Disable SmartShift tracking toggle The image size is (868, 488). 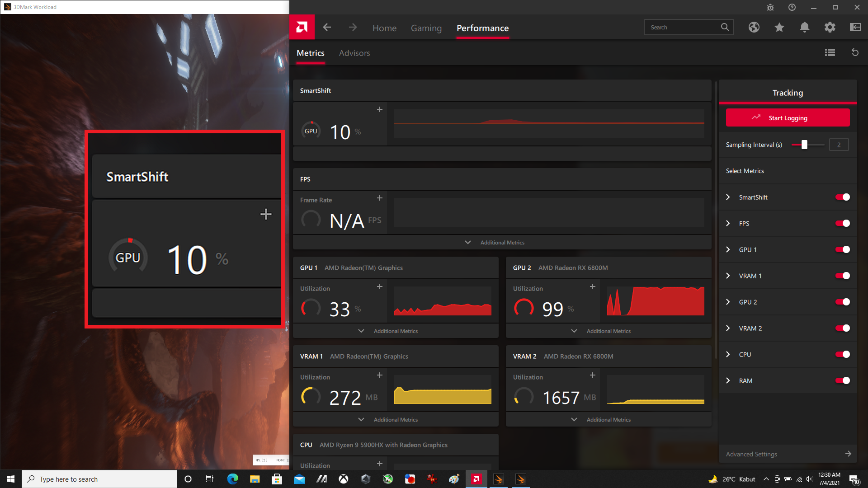coord(842,197)
